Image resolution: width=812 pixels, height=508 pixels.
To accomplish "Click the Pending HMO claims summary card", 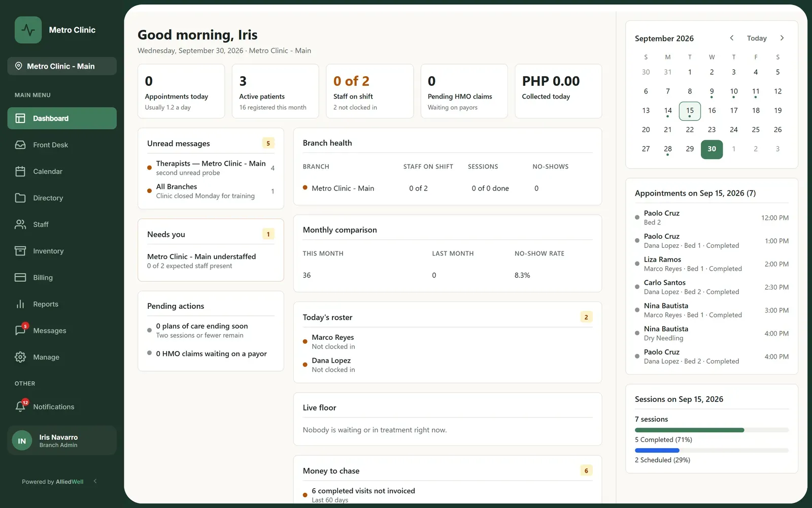I will [464, 91].
